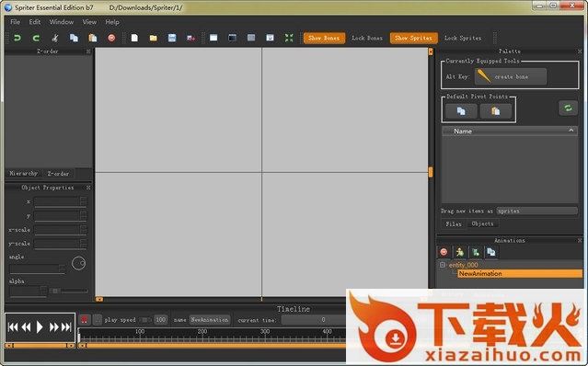
Task: Click the x-scale spinner arrows
Action: pos(83,229)
